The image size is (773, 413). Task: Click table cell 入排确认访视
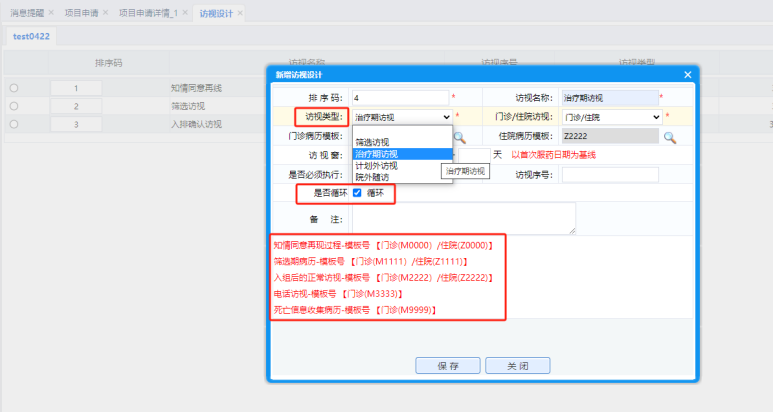pyautogui.click(x=196, y=124)
